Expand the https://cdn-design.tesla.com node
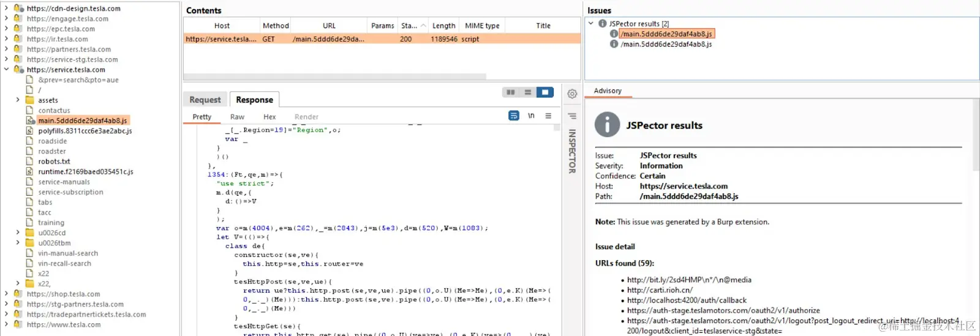The image size is (980, 336). coord(6,9)
